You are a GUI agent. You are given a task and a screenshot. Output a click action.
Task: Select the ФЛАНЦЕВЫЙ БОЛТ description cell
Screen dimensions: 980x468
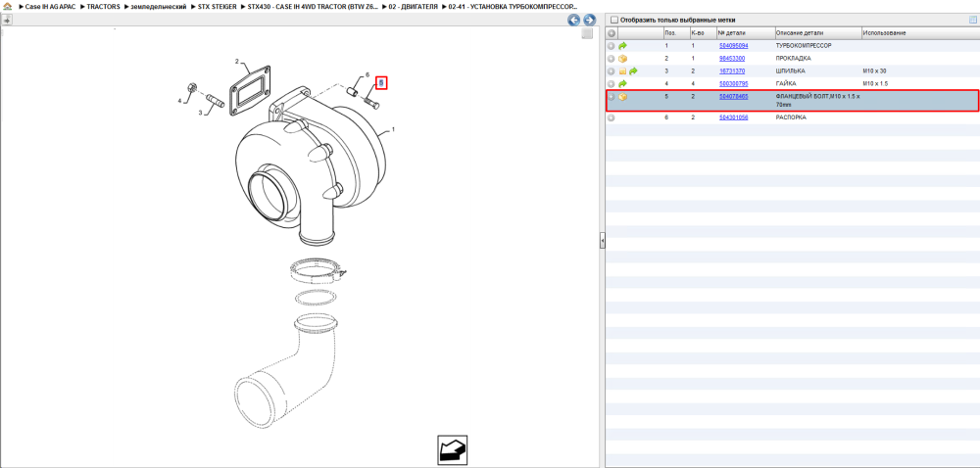817,101
